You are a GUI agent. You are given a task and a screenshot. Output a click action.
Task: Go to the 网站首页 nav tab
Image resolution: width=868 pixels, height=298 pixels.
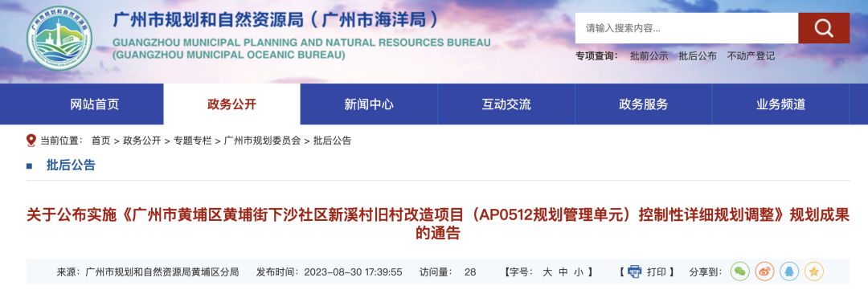tap(95, 104)
